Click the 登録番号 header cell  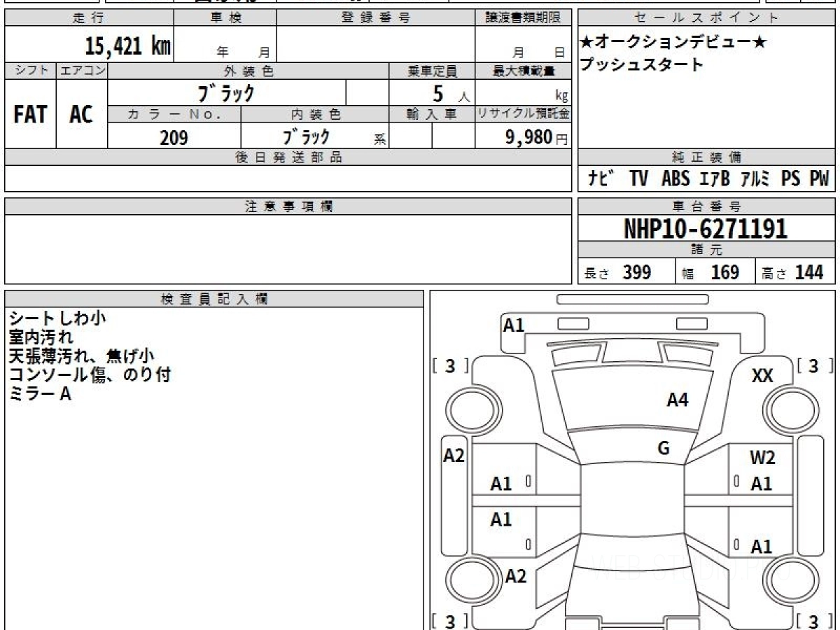375,17
